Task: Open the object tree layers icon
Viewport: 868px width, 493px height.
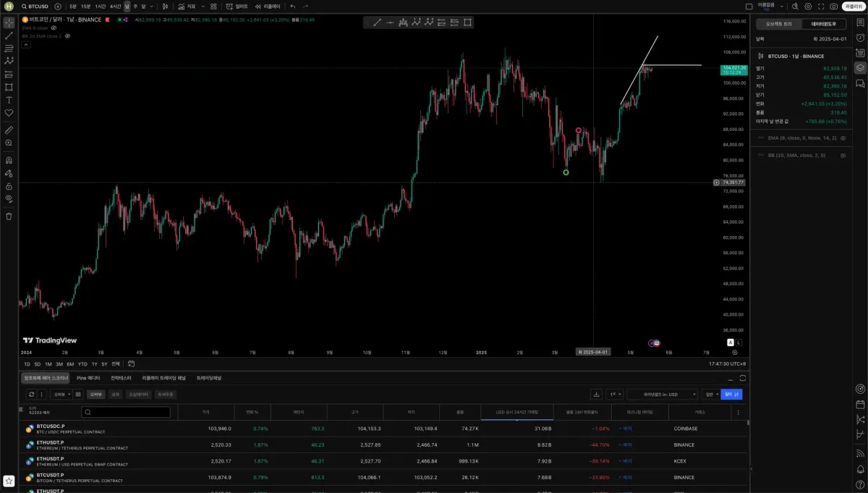Action: (860, 68)
